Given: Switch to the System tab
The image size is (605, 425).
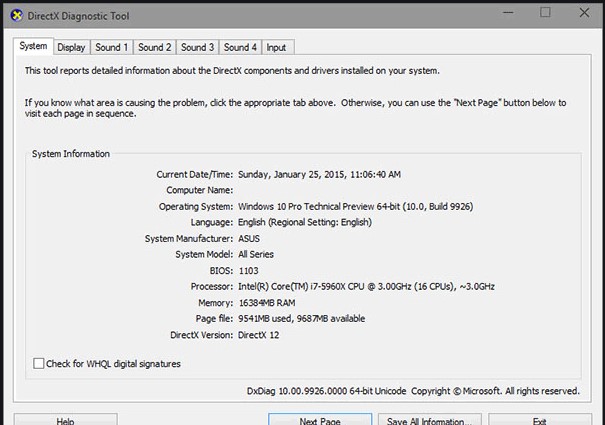Looking at the screenshot, I should point(33,46).
